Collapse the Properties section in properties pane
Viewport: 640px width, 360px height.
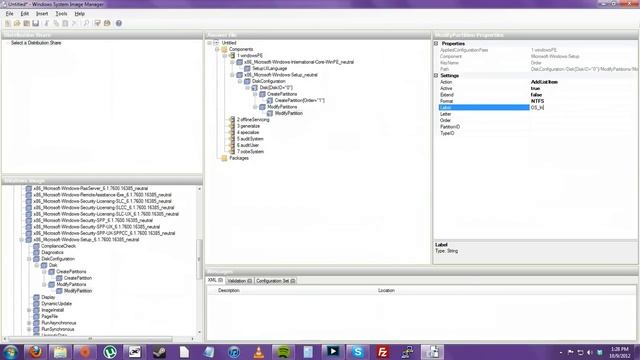(x=436, y=43)
